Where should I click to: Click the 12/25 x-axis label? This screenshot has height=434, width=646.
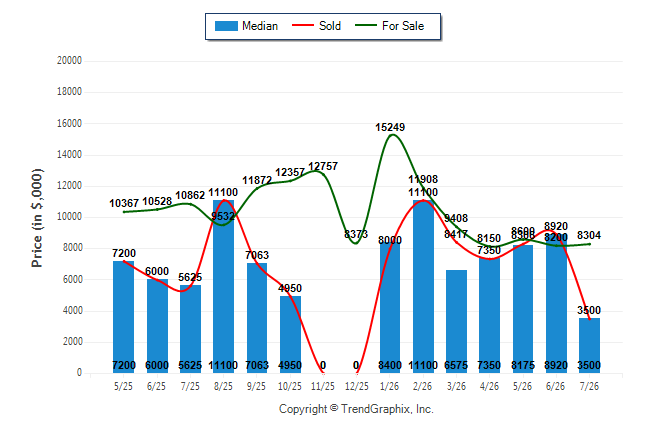point(356,387)
